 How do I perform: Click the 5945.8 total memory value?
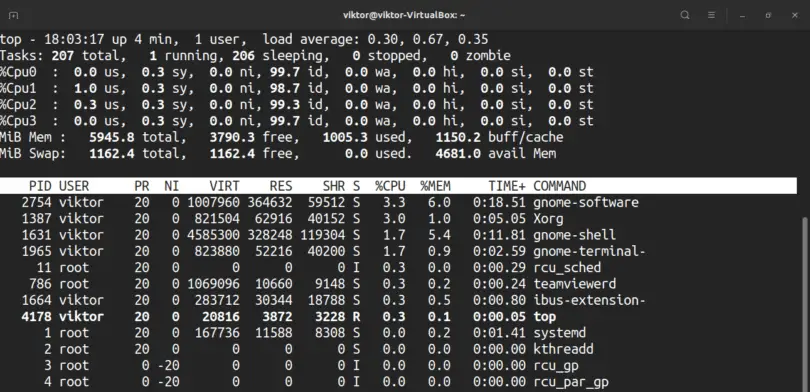[x=112, y=137]
